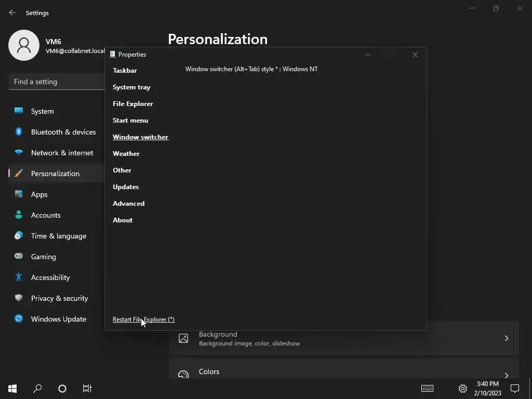This screenshot has height=399, width=532.
Task: Minimize the Properties window
Action: 368,55
